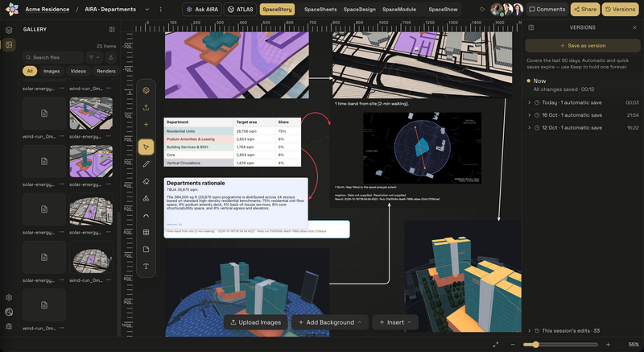Select the Departments rationale note on canvas

point(236,203)
